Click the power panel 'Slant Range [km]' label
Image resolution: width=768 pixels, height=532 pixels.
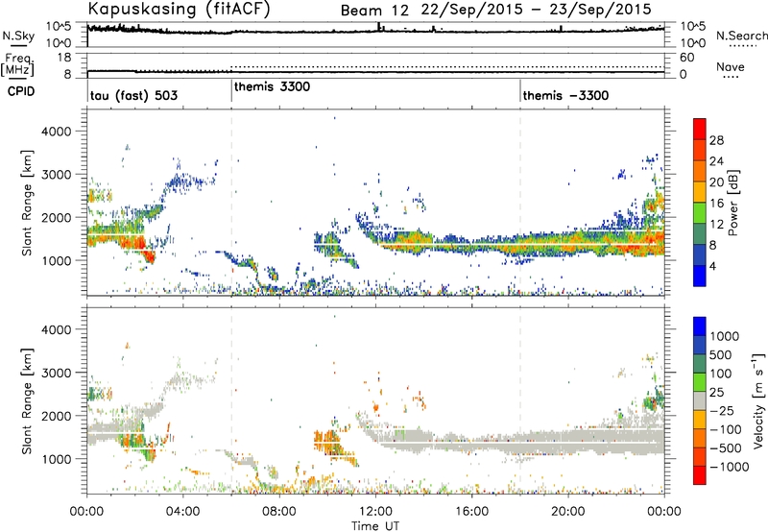(27, 203)
